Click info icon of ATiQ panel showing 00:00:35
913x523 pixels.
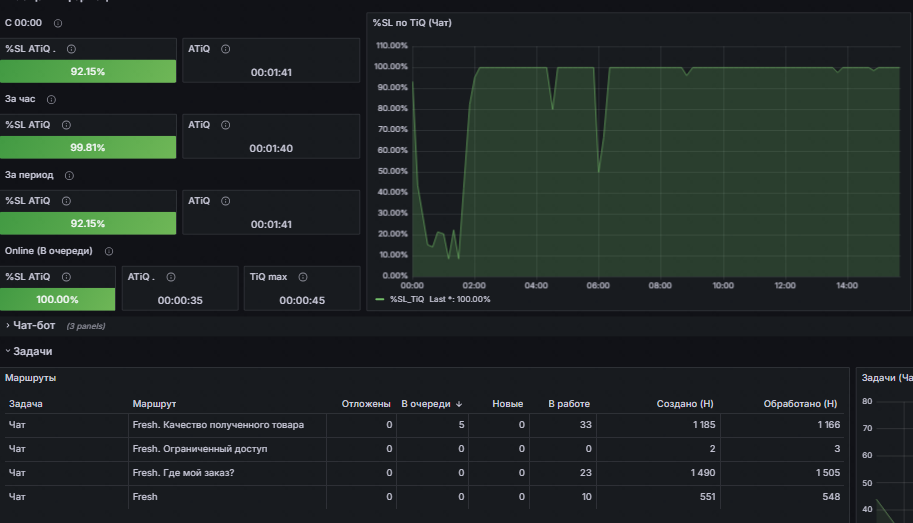pos(171,277)
